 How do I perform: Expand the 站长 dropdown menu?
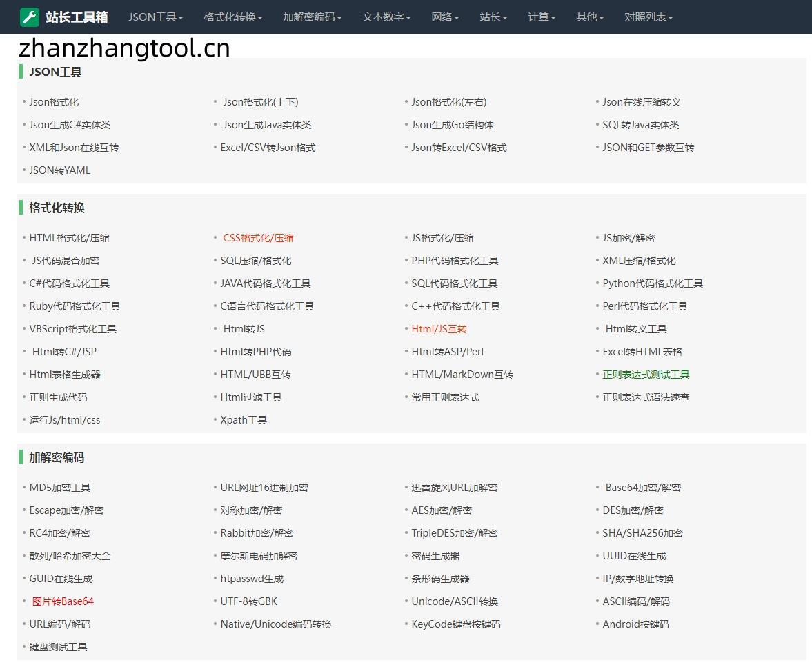pos(493,17)
